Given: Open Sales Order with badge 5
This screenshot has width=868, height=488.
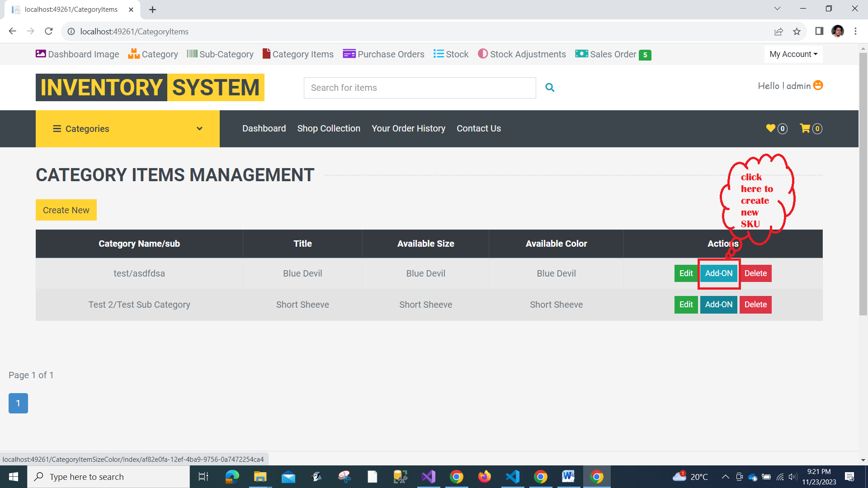Looking at the screenshot, I should coord(613,54).
